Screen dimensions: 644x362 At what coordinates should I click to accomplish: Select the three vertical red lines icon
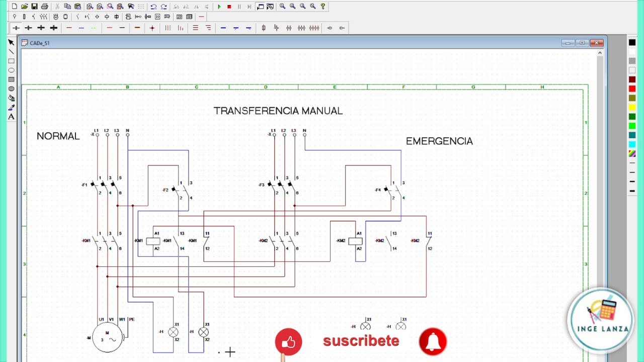(168, 28)
